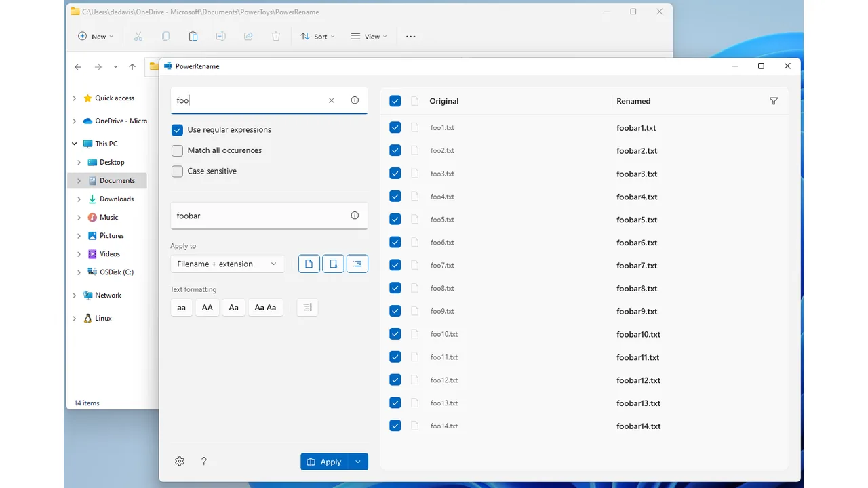Click the Rename icon in File Explorer toolbar

point(221,37)
